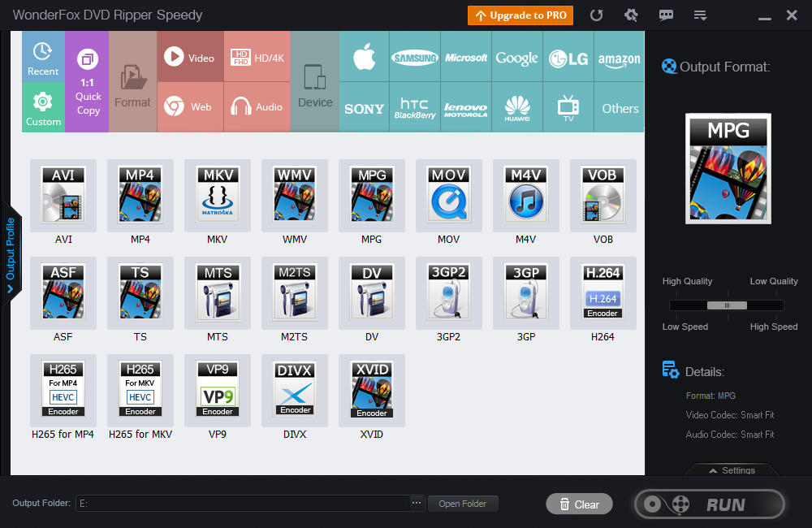Select the HUAWEI device brand icon
Viewport: 812px width, 528px height.
[517, 106]
